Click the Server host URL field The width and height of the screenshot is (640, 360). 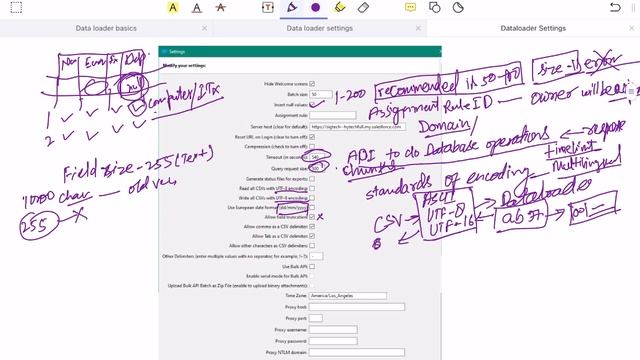[x=358, y=127]
